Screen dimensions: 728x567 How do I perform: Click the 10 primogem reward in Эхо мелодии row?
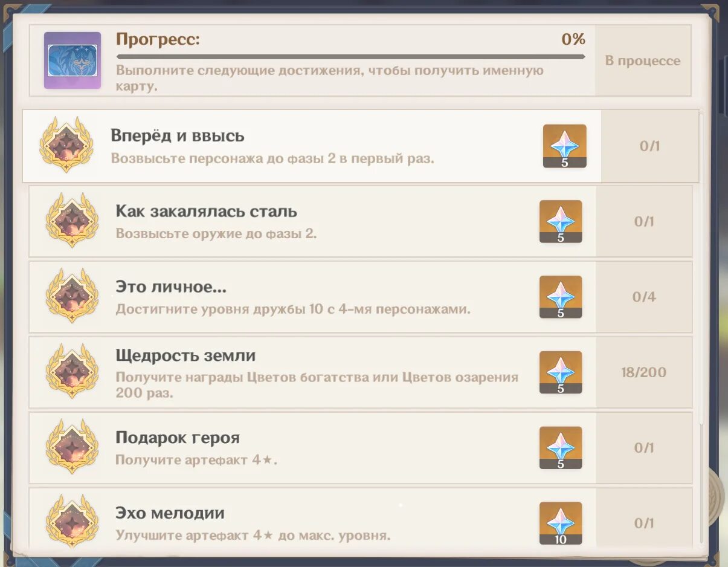pyautogui.click(x=561, y=523)
